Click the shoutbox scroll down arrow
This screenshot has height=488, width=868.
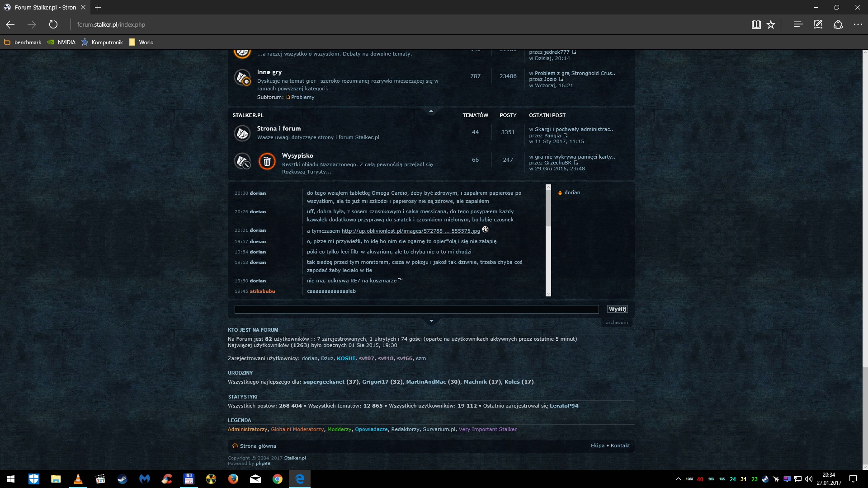point(548,294)
